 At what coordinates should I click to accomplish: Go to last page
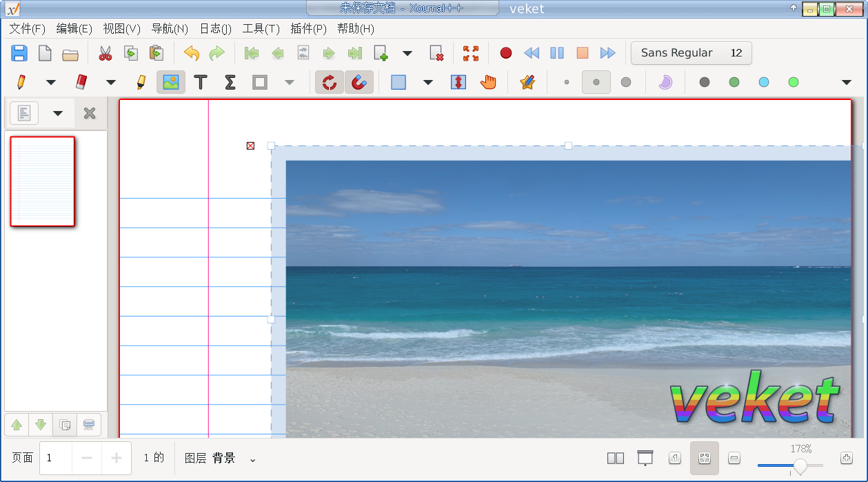point(354,53)
